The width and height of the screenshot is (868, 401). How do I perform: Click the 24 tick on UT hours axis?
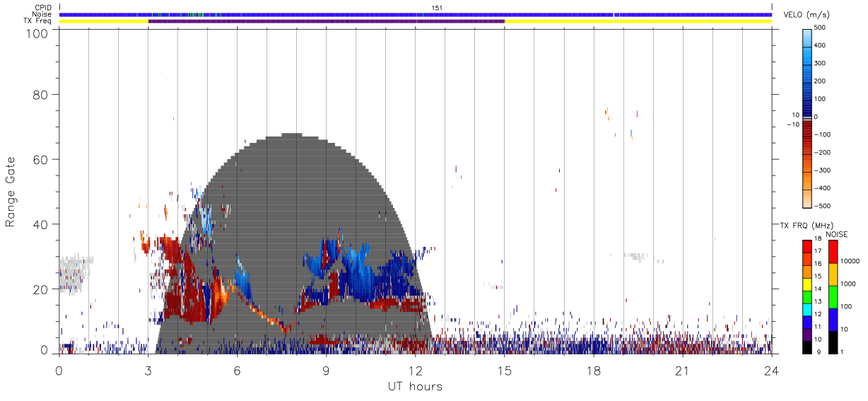pyautogui.click(x=772, y=371)
